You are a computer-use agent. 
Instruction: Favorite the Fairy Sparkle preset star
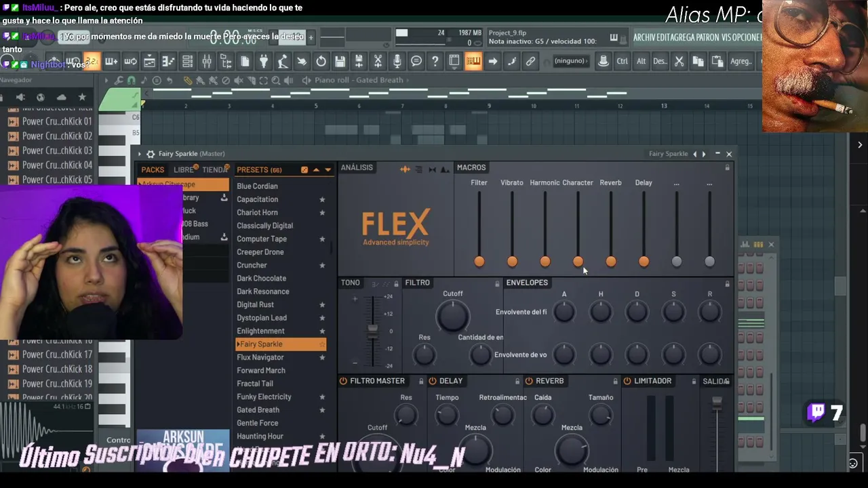coord(322,344)
